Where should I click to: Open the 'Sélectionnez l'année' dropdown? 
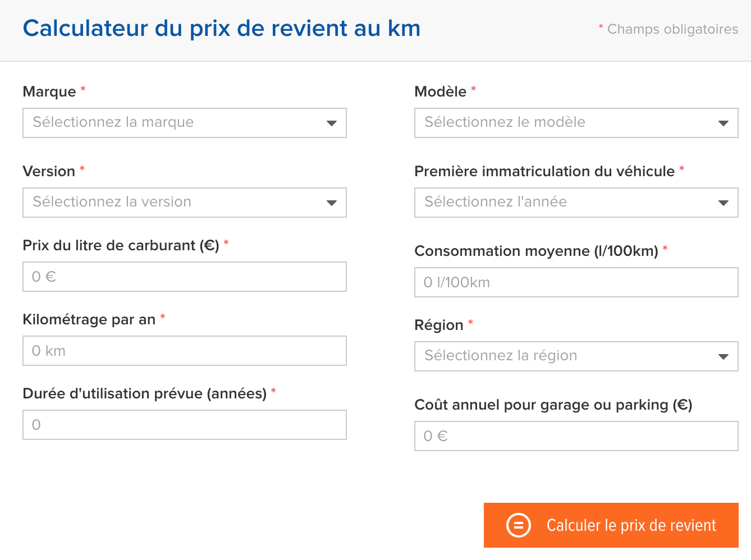561,203
